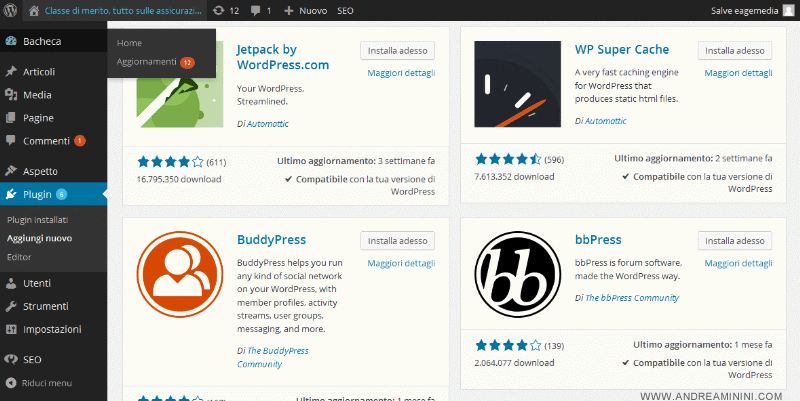Click the bbPress title link

tap(598, 240)
